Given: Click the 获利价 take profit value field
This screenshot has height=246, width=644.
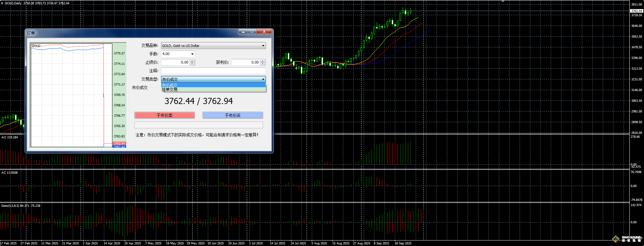Looking at the screenshot, I should (246, 62).
